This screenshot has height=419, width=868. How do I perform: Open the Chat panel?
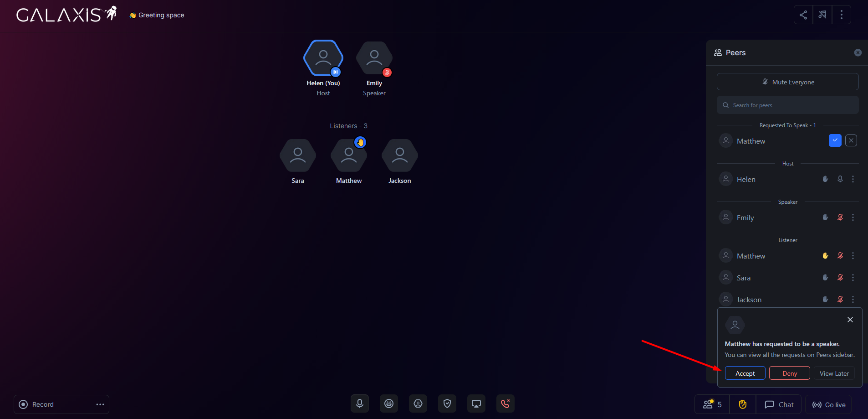(x=779, y=404)
